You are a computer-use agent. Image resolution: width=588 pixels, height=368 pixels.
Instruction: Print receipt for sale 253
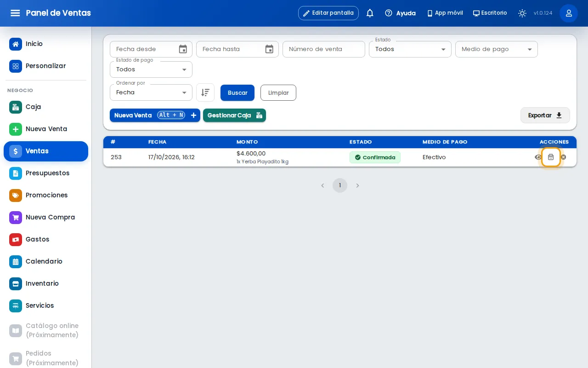(x=551, y=157)
